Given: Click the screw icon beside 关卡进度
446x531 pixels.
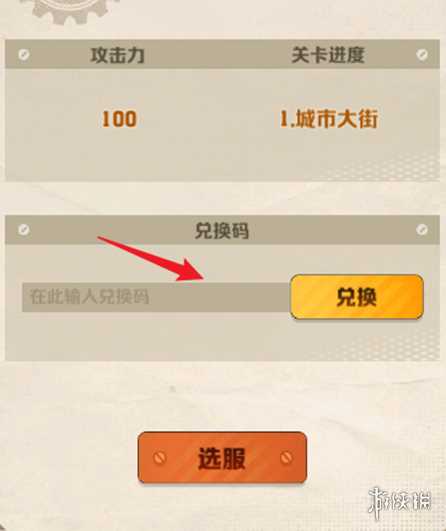Looking at the screenshot, I should pyautogui.click(x=422, y=55).
